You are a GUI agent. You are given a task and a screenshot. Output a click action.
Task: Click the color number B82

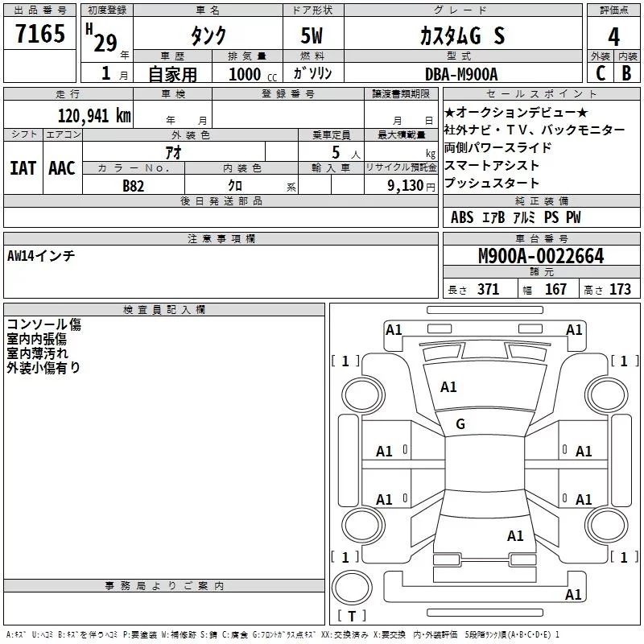(x=134, y=185)
